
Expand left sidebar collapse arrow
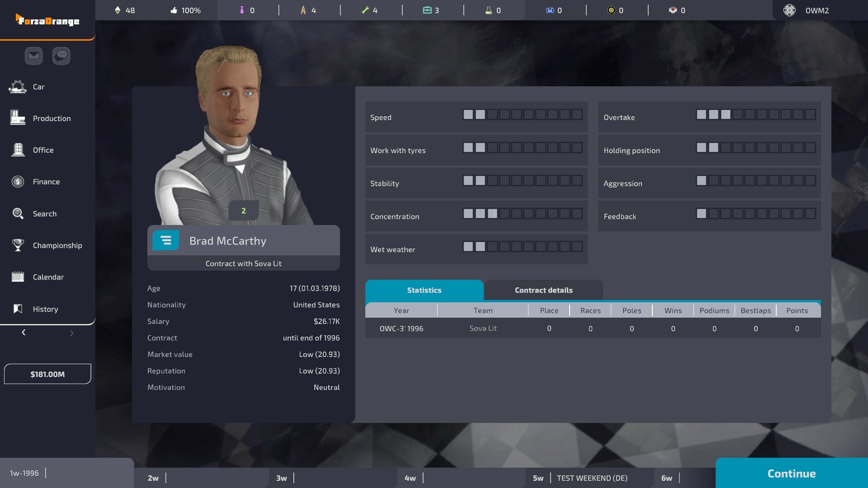point(23,332)
